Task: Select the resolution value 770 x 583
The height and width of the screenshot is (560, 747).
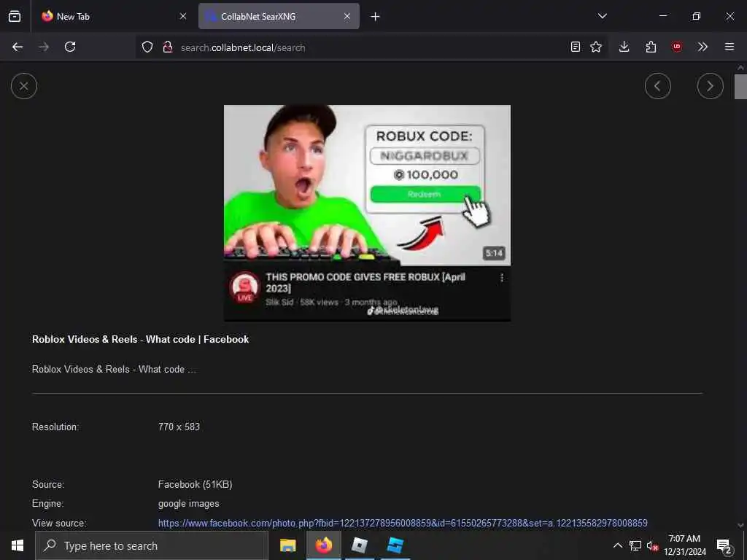Action: pyautogui.click(x=179, y=427)
